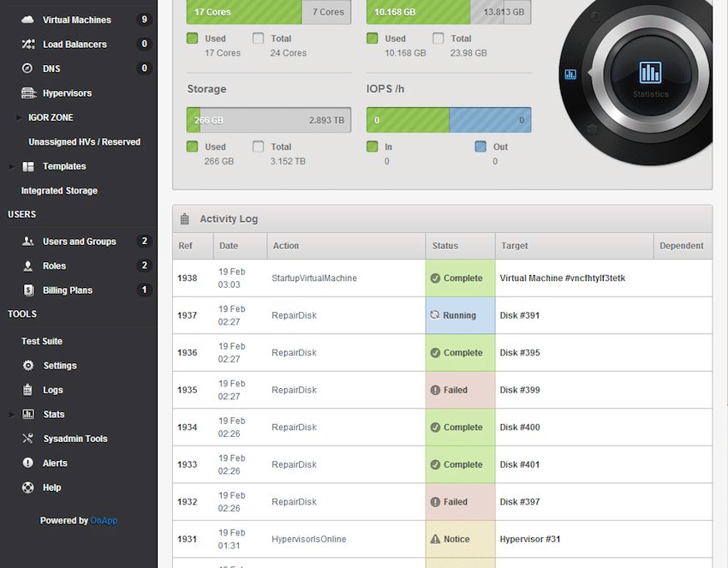Click the Target column header
Image resolution: width=728 pixels, height=568 pixels.
coord(575,246)
